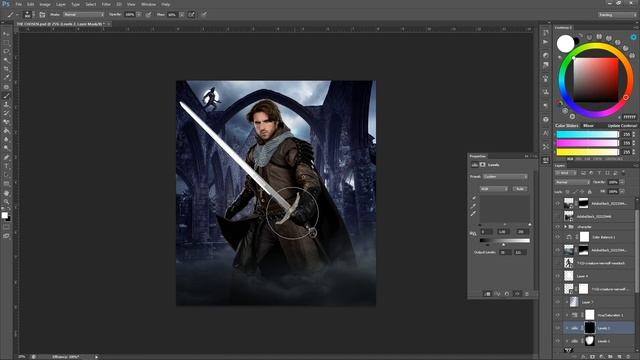Hide the Hue/Saturation 1 layer
Screen dimensions: 640x360
coord(558,315)
